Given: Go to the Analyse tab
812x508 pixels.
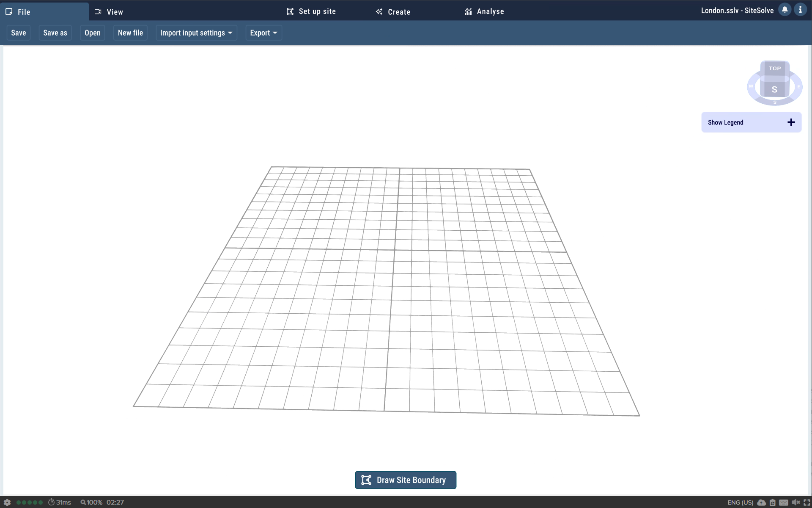Looking at the screenshot, I should click(x=484, y=11).
